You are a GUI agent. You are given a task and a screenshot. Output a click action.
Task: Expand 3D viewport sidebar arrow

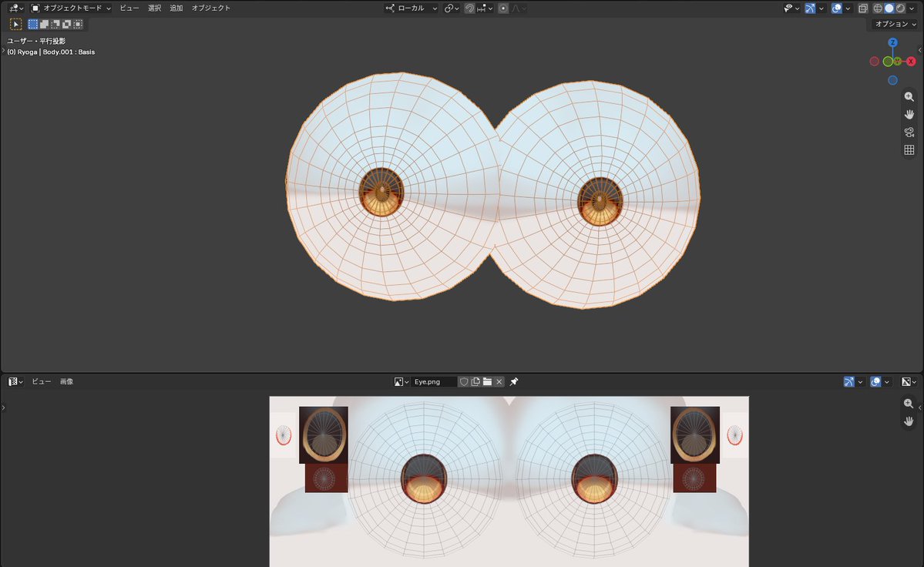pyautogui.click(x=920, y=50)
